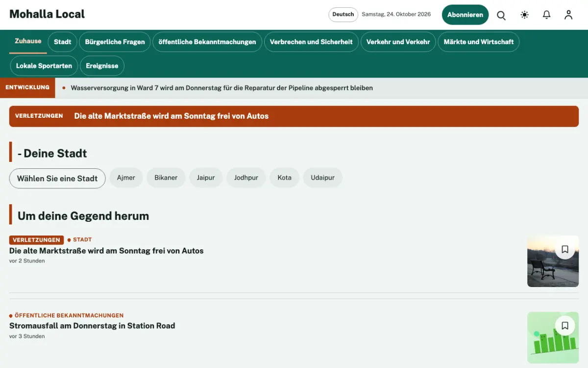588x368 pixels.
Task: Bookmark the Marktstraße article
Action: 565,249
